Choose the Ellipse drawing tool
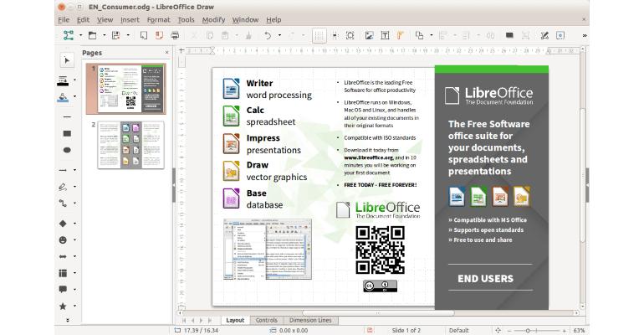Image resolution: width=644 pixels, height=335 pixels. 66,151
